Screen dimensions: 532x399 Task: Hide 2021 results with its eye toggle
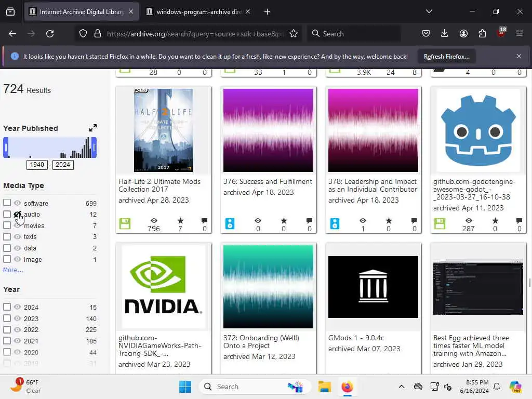17,341
